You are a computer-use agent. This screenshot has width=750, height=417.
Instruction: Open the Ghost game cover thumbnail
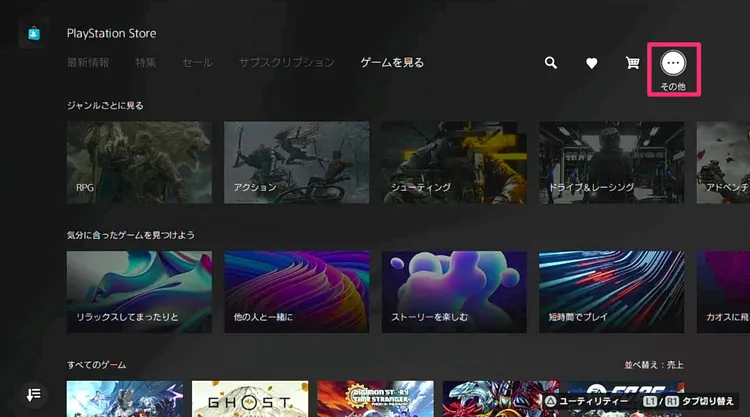coord(250,399)
